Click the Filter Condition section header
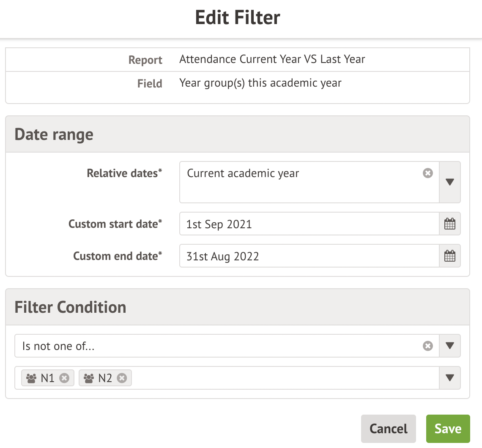 70,307
